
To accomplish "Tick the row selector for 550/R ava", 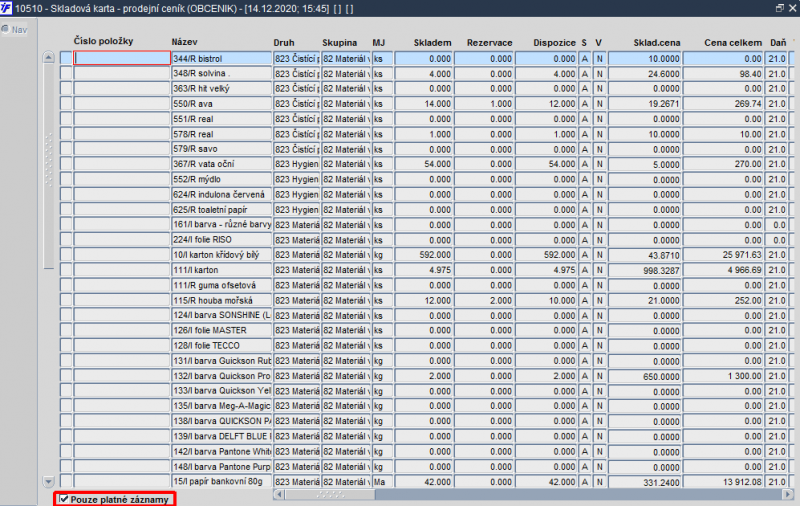I will pos(66,104).
